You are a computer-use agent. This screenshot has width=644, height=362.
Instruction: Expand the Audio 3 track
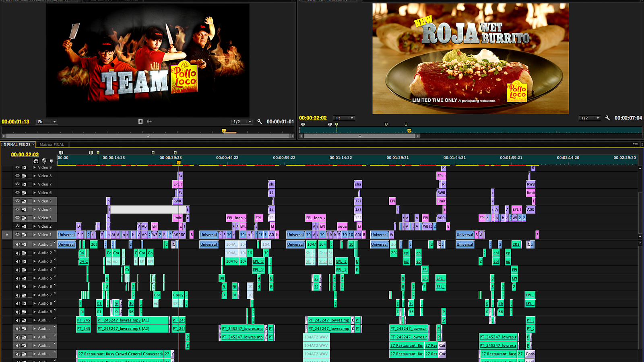pos(35,261)
